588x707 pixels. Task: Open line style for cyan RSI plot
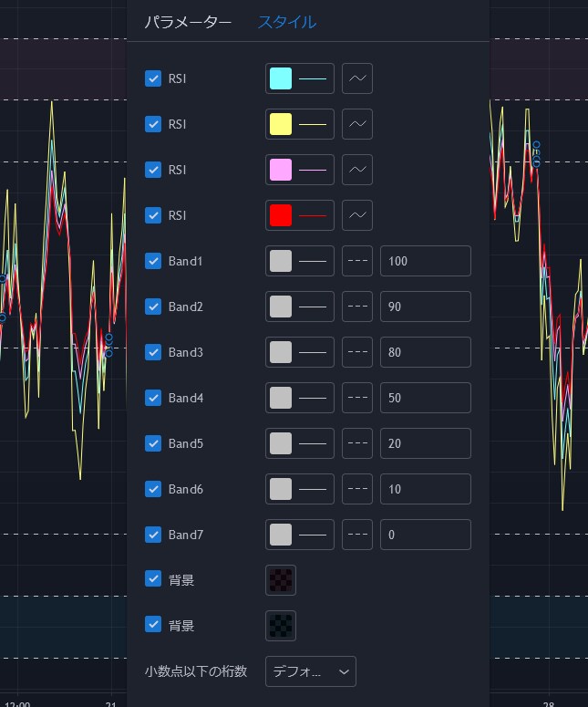pyautogui.click(x=357, y=78)
